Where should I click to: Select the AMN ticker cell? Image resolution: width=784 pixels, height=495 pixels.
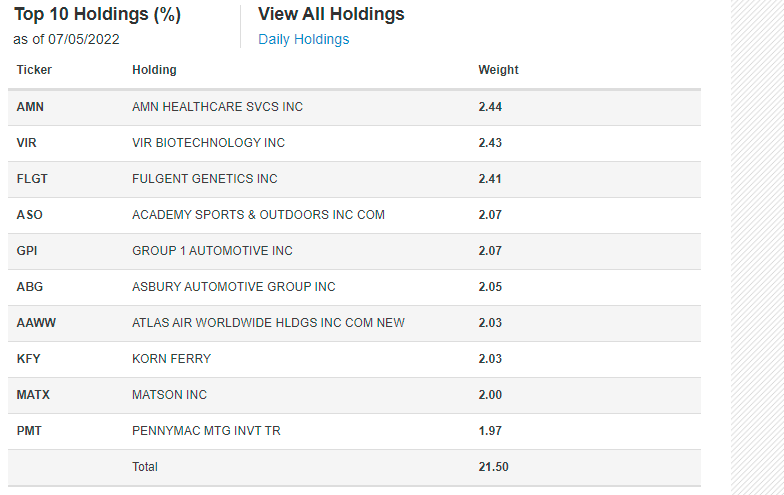(30, 107)
